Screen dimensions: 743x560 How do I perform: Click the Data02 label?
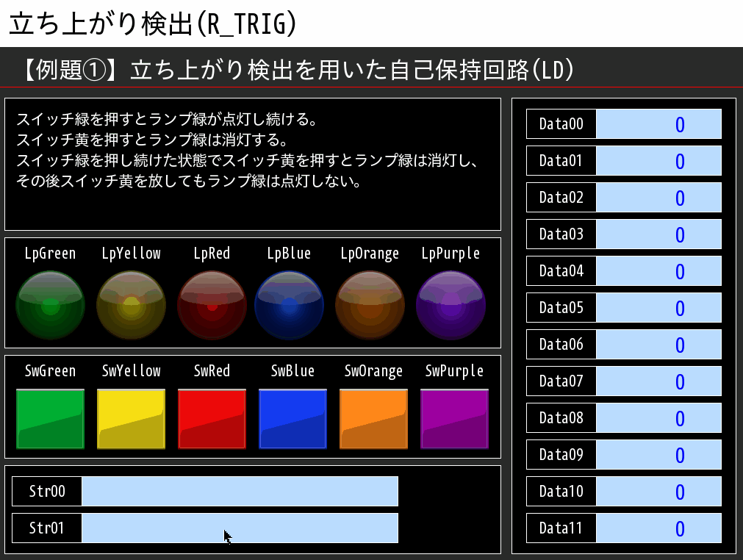click(561, 198)
